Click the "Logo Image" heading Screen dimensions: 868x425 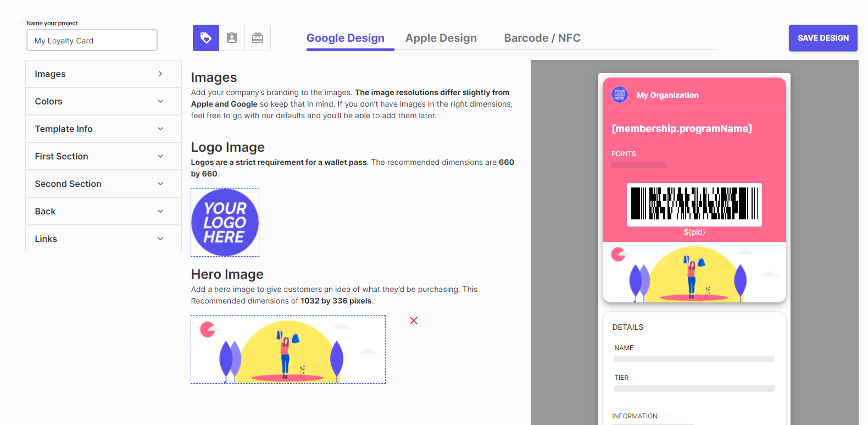[x=228, y=147]
